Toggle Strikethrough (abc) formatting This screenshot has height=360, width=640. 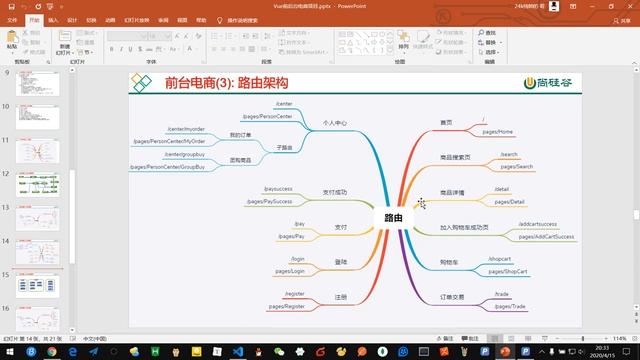149,49
